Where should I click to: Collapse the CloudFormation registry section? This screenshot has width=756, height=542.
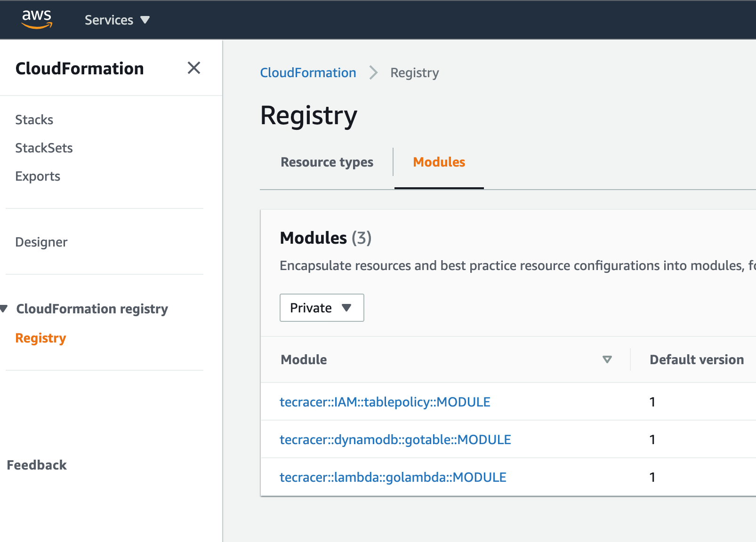pos(4,309)
